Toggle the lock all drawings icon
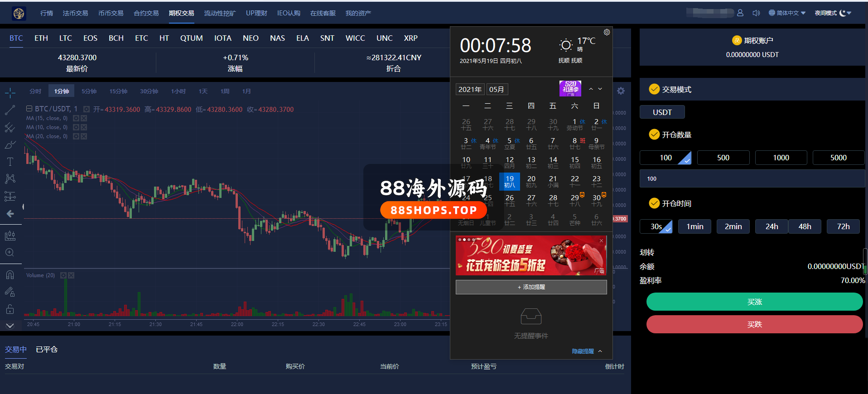 coord(10,310)
